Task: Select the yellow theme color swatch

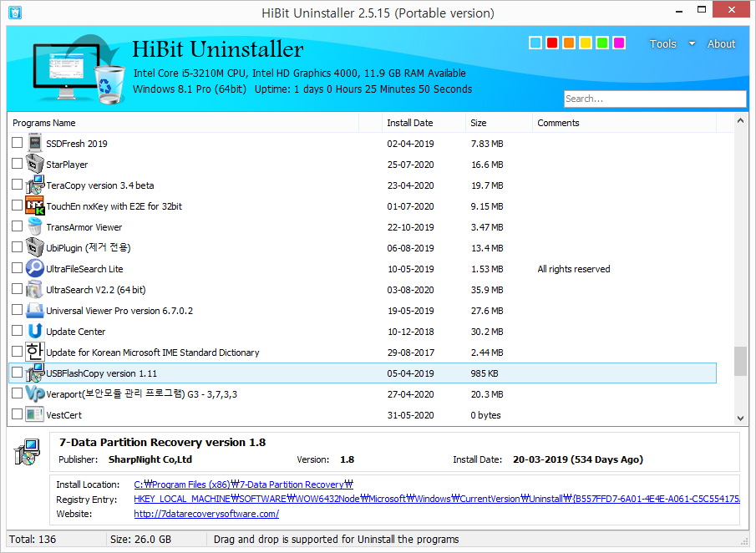Action: (586, 43)
